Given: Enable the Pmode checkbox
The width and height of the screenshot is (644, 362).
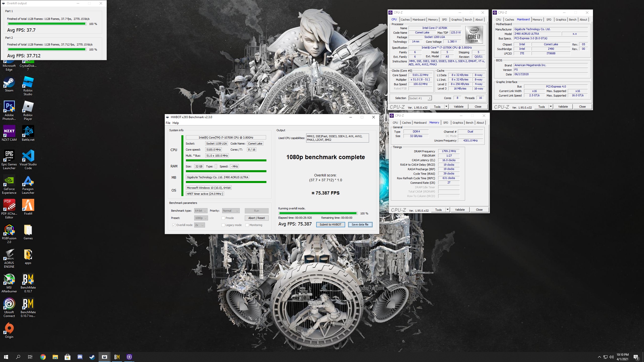Looking at the screenshot, I should pos(223,218).
